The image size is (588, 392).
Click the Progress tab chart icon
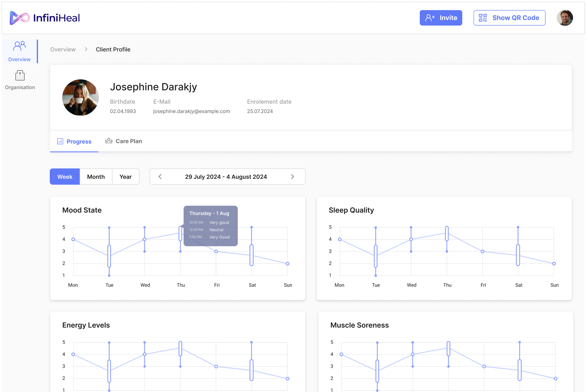(x=60, y=141)
